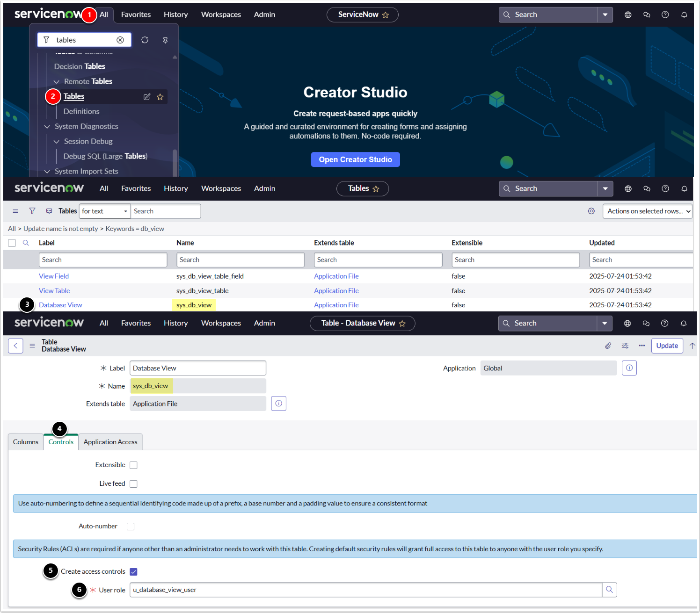This screenshot has width=700, height=613.
Task: Open the Admin menu in the Creator Studio page header
Action: tap(265, 15)
